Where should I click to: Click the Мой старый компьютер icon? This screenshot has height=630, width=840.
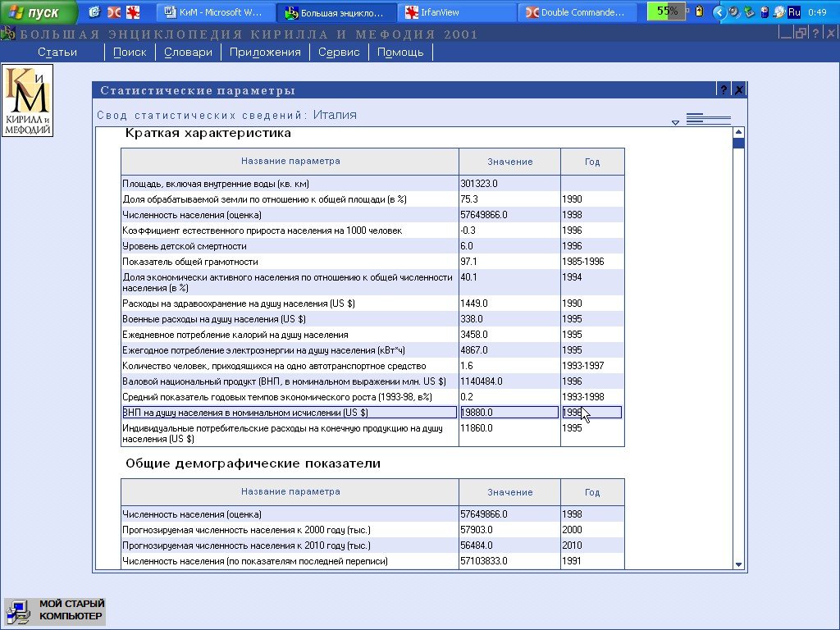[18, 611]
